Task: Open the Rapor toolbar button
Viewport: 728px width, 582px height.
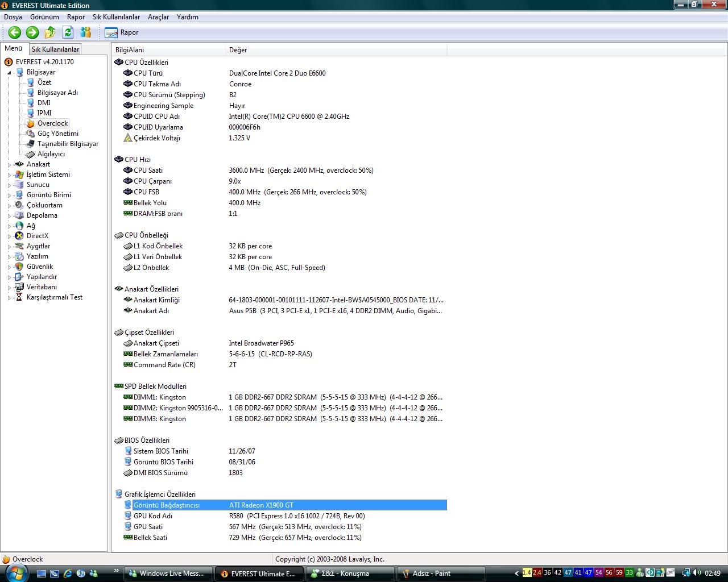Action: (122, 32)
